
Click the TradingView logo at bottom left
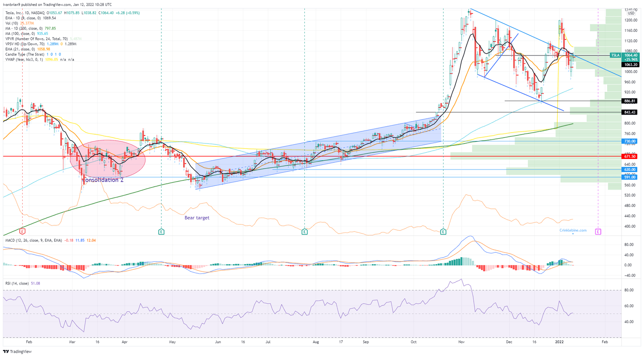[x=17, y=352]
